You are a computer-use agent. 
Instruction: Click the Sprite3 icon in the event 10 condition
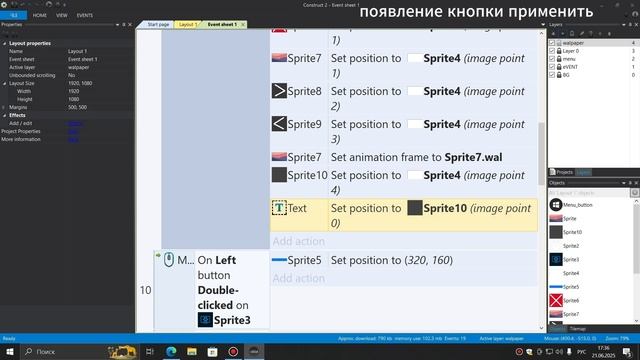[x=205, y=320]
